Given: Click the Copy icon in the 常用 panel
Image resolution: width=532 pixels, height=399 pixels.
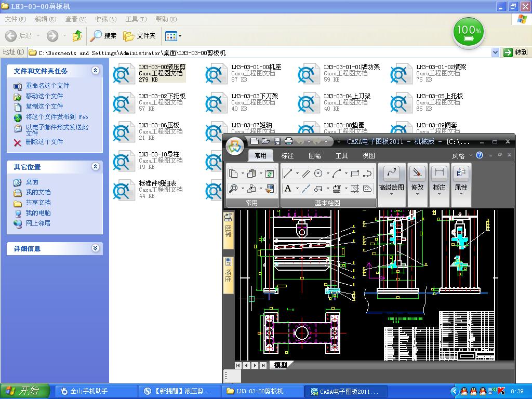Looking at the screenshot, I should coord(233,174).
